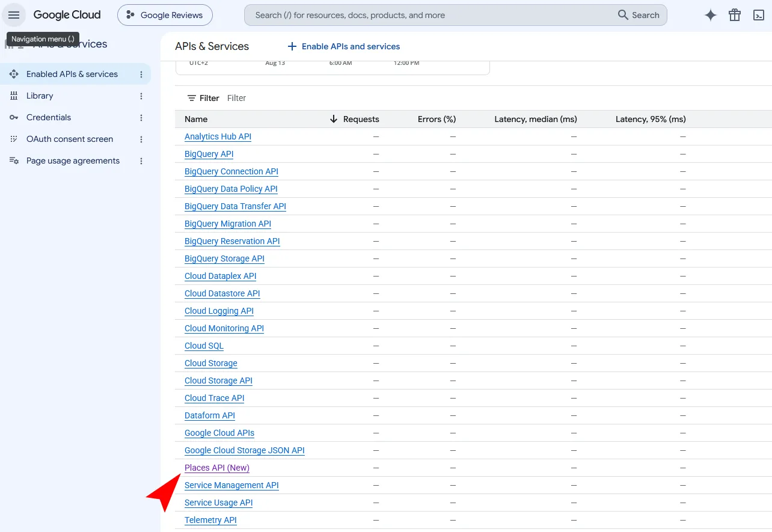The width and height of the screenshot is (772, 532).
Task: Open three-dot menu next to Credentials
Action: pos(141,118)
